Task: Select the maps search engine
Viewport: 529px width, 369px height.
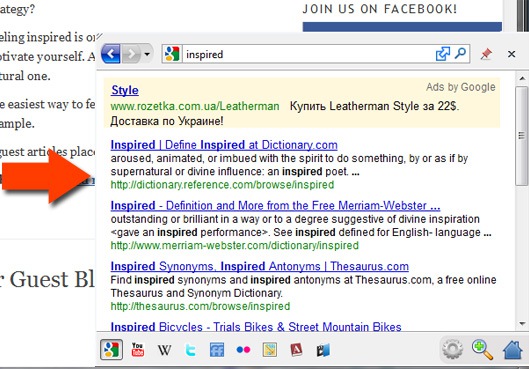Action: click(270, 350)
